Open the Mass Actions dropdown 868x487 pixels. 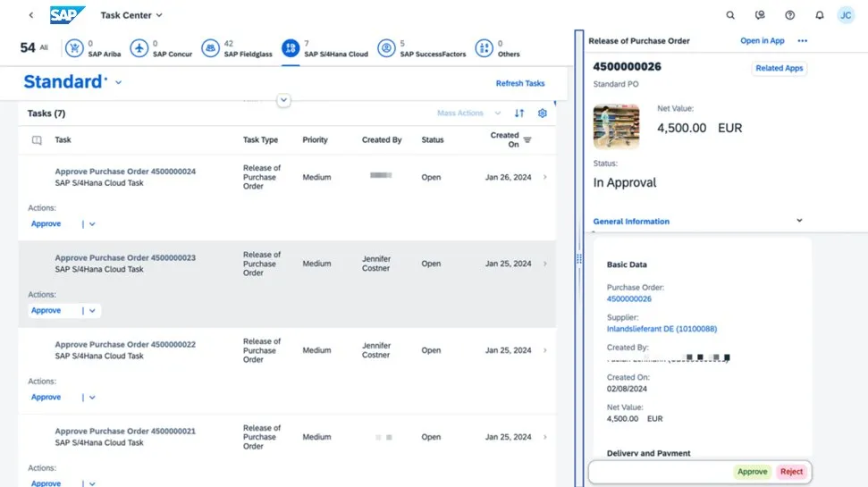click(x=468, y=113)
